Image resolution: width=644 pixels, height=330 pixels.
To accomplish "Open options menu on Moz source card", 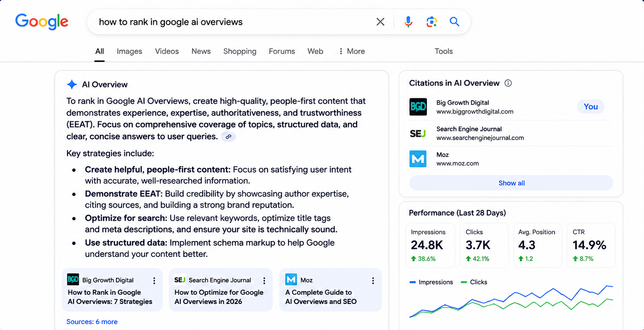I will pyautogui.click(x=373, y=281).
